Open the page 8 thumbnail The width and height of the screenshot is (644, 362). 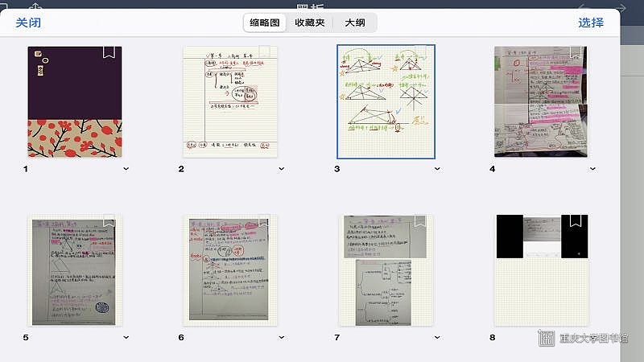(x=541, y=269)
